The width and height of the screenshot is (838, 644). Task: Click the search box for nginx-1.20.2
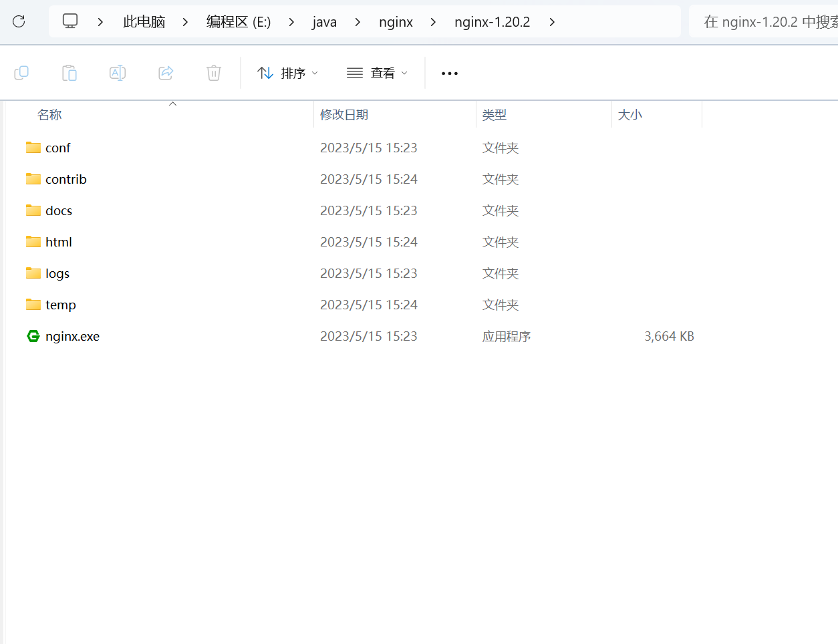(763, 22)
